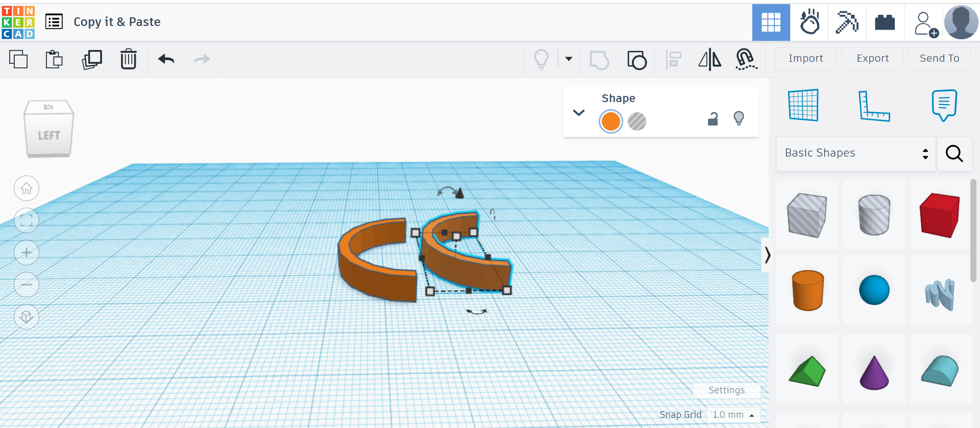Click the Zoom in button
Screen dimensions: 980x428
point(27,253)
